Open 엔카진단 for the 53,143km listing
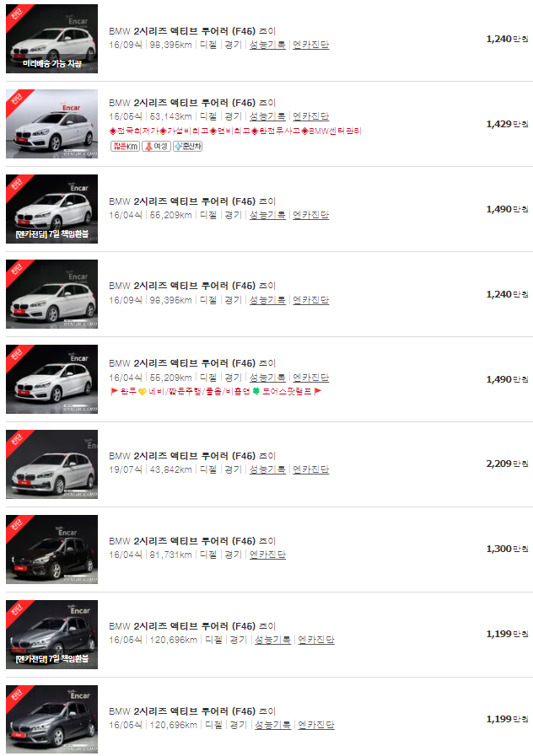Viewport: 533px width, 756px height. (310, 116)
